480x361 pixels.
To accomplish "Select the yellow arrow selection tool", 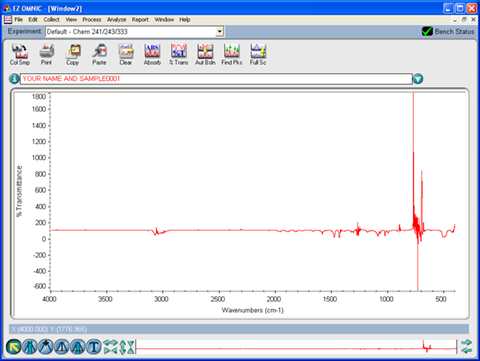I will pos(14,347).
